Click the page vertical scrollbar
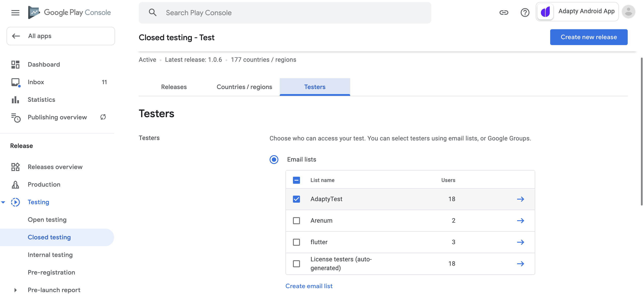This screenshot has height=302, width=644. point(641,131)
